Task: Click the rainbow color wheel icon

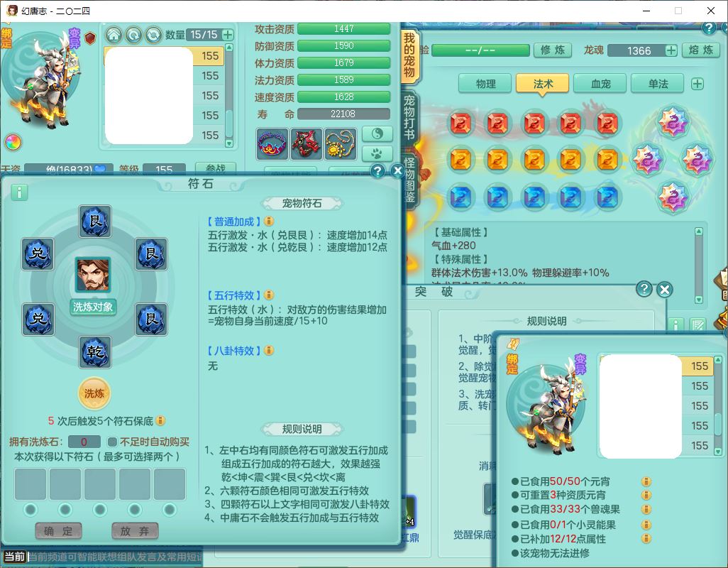Action: point(13,142)
